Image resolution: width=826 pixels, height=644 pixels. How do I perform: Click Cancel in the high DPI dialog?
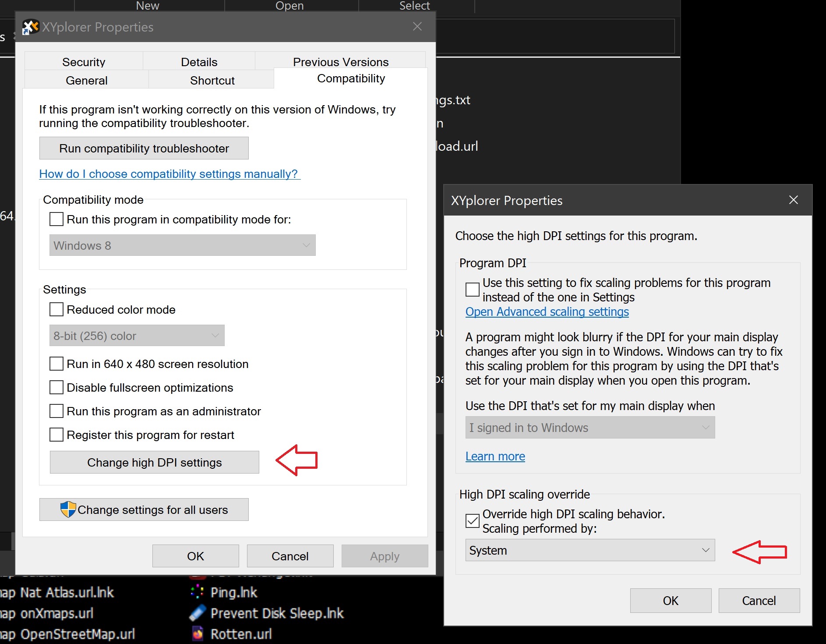click(x=759, y=600)
